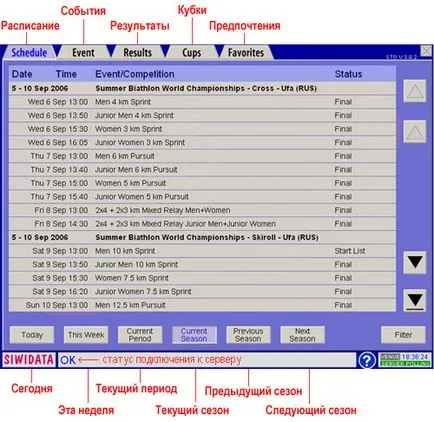
Task: Select Men 6 km Pursuit row
Action: [202, 156]
